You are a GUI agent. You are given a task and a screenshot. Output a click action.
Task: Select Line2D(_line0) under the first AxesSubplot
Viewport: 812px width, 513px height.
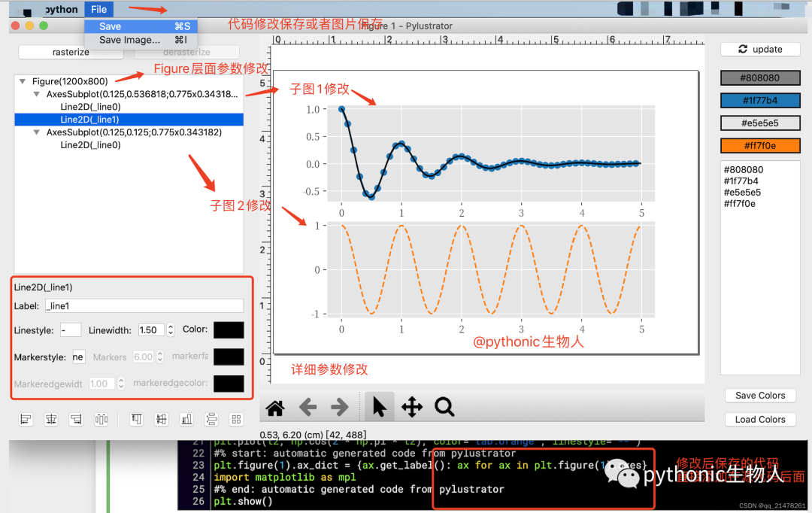click(129, 107)
